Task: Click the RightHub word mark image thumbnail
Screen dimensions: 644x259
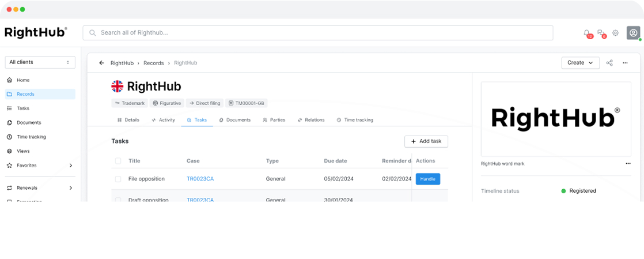Action: pyautogui.click(x=556, y=119)
